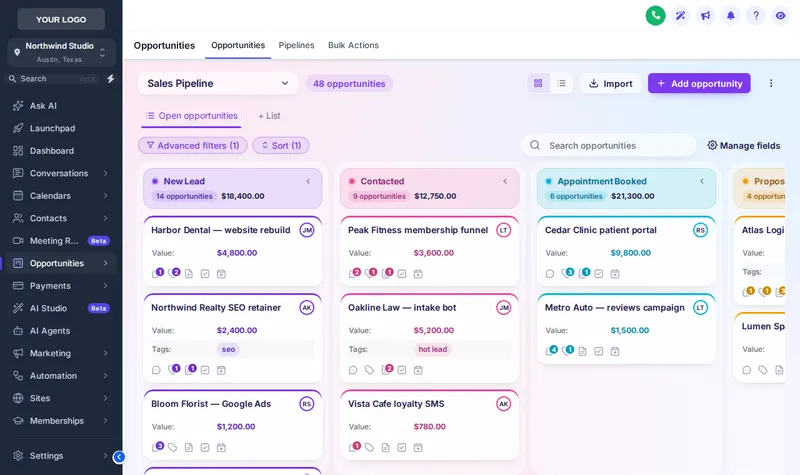Switch to the Bulk Actions tab
Viewport: 800px width, 475px height.
(x=353, y=45)
